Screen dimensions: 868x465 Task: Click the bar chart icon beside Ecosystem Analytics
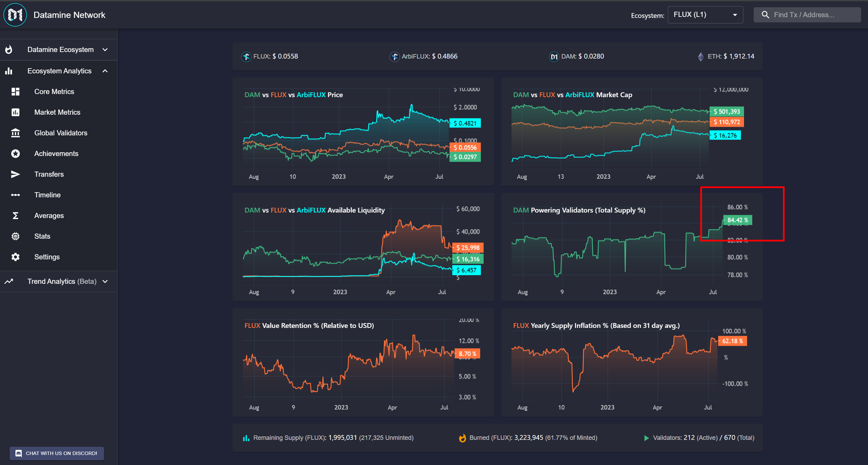pos(9,71)
